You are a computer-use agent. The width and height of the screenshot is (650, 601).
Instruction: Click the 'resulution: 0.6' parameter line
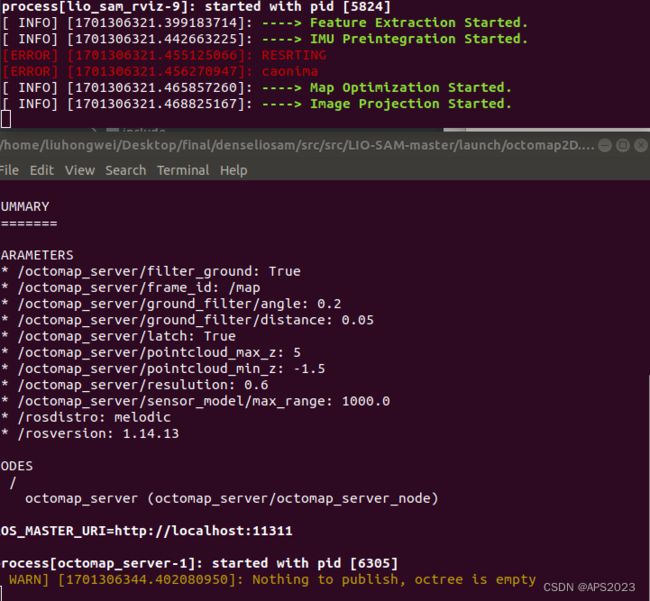[135, 385]
